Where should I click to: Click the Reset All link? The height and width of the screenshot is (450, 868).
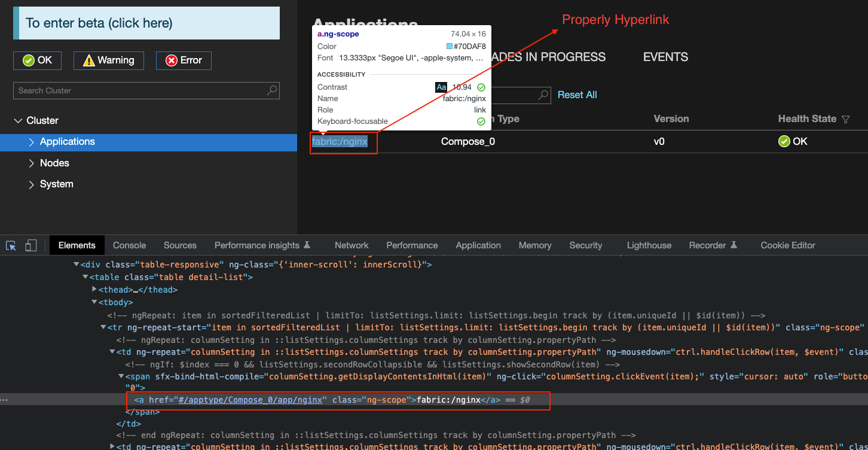(x=577, y=95)
